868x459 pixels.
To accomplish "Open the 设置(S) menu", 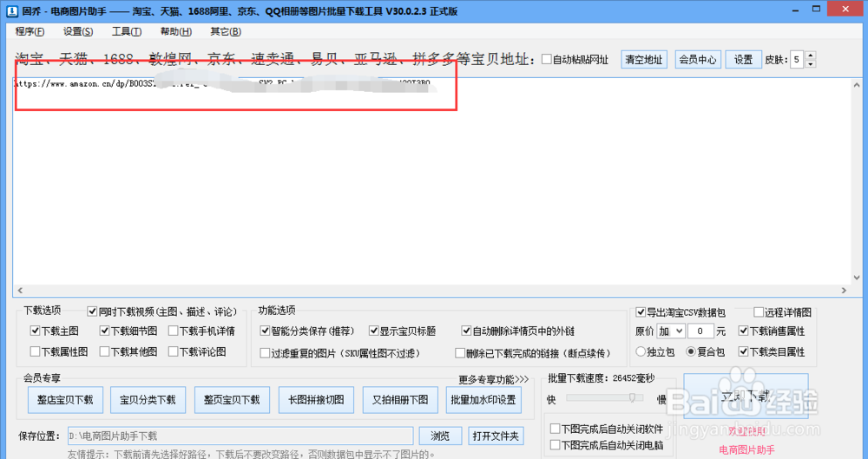I will [78, 31].
